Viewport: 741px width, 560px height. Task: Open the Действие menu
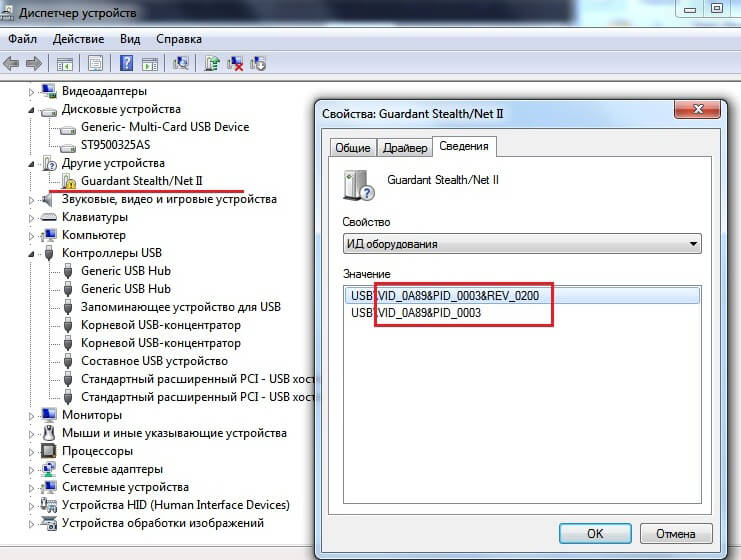pyautogui.click(x=78, y=39)
